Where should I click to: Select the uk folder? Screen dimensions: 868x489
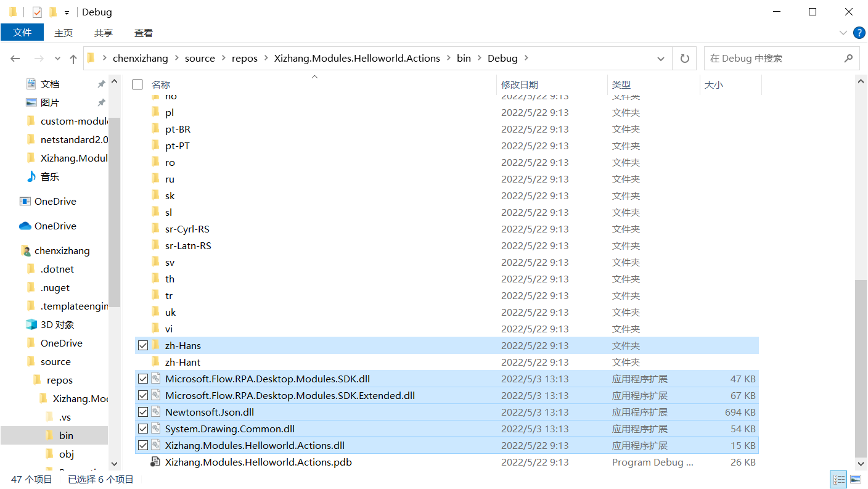170,312
